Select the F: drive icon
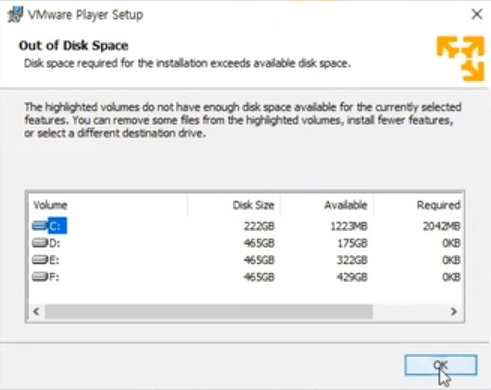Image resolution: width=491 pixels, height=390 pixels. click(x=40, y=277)
